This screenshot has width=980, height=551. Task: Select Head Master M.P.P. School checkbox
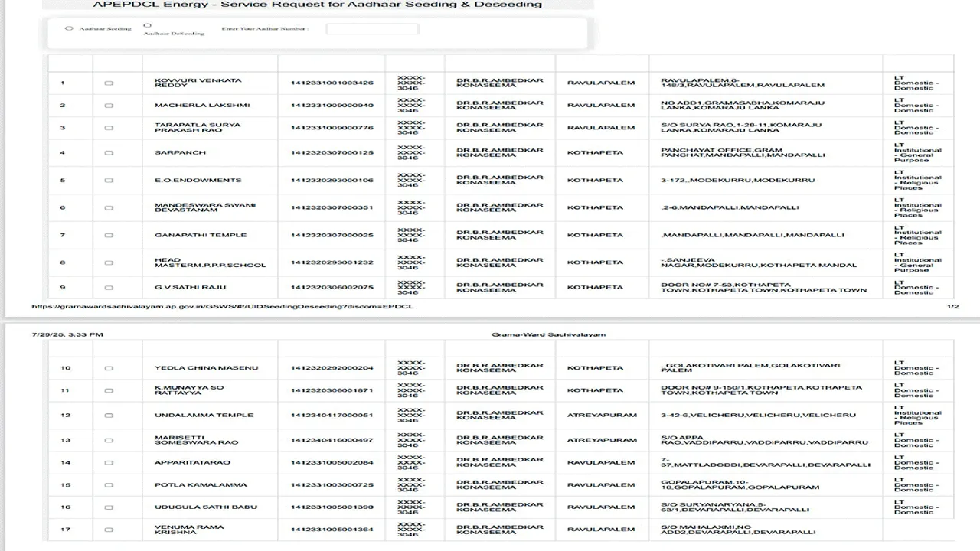pos(109,263)
